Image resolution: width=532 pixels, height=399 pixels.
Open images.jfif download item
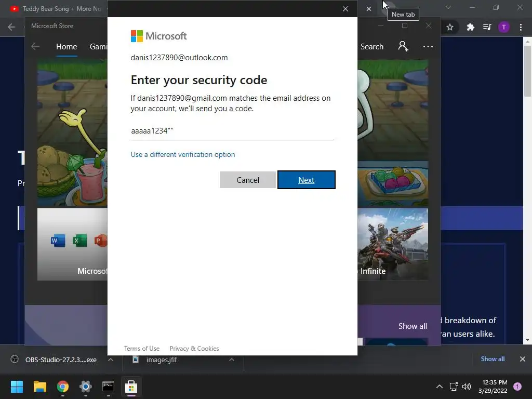[x=155, y=360]
